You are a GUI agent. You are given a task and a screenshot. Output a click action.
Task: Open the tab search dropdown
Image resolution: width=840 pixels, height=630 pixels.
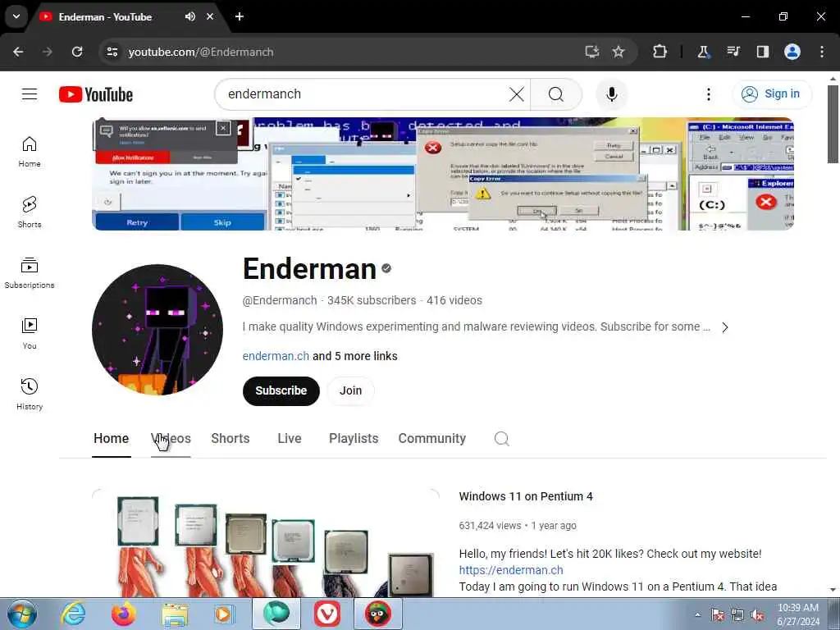(x=16, y=16)
